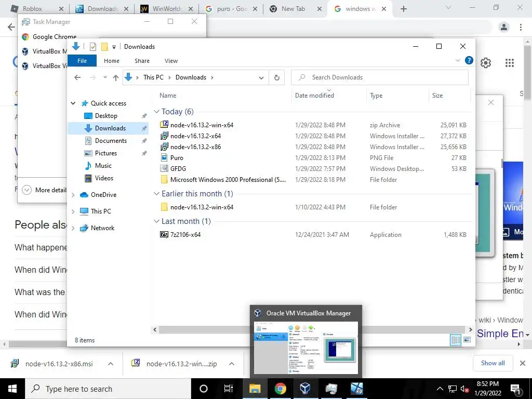Collapse the Earlier this month group
Image resolution: width=532 pixels, height=399 pixels.
pos(156,193)
